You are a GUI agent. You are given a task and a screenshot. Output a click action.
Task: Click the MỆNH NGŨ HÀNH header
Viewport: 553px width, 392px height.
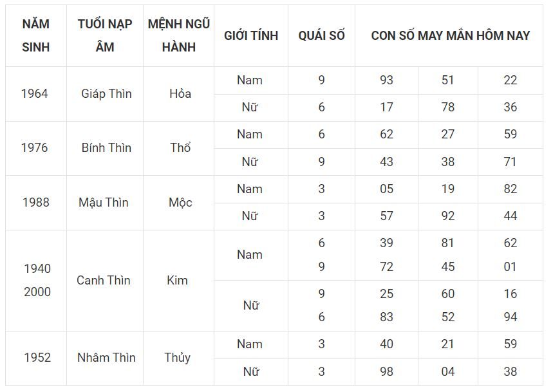(x=178, y=35)
